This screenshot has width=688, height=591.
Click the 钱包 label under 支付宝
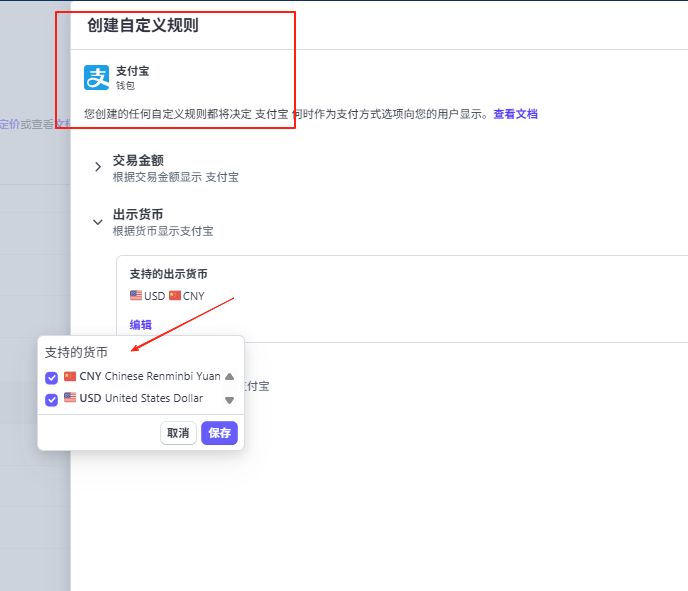125,86
